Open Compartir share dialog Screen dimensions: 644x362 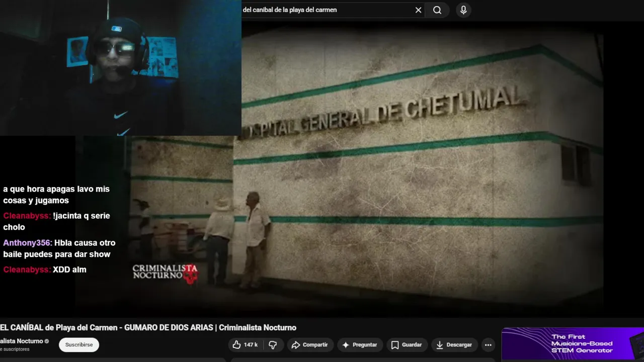[310, 345]
